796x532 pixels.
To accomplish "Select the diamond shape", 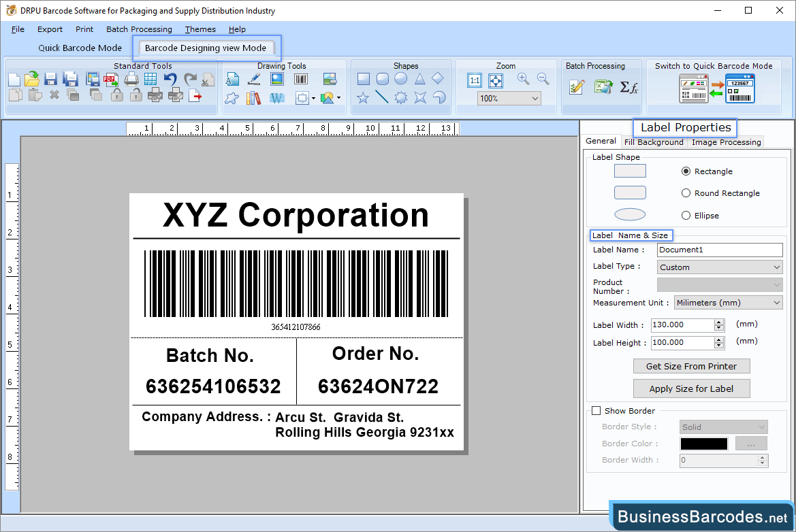I will tap(438, 78).
